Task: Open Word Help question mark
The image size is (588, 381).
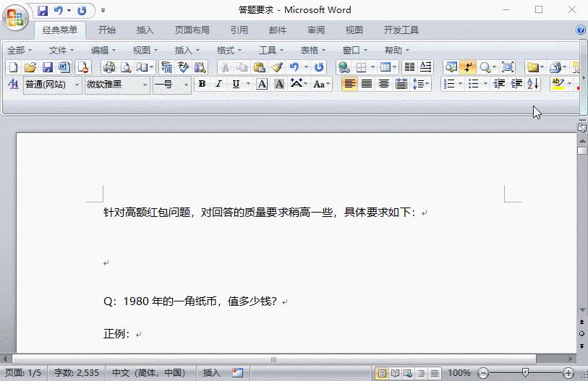Action: coord(581,30)
